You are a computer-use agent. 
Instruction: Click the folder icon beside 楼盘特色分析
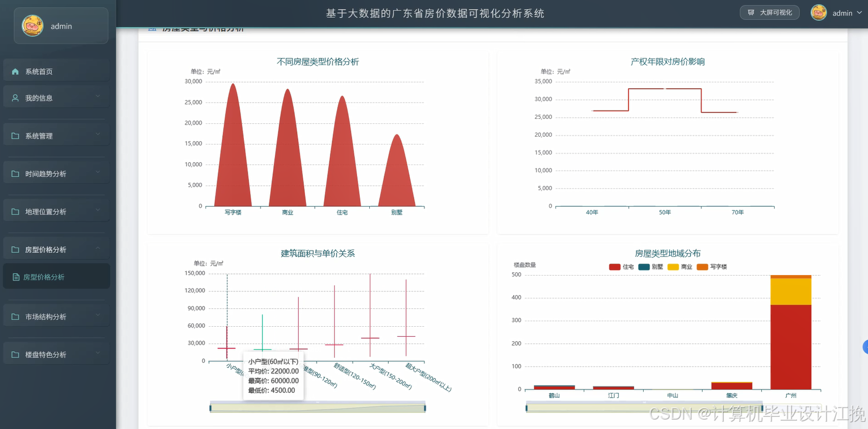pyautogui.click(x=16, y=355)
